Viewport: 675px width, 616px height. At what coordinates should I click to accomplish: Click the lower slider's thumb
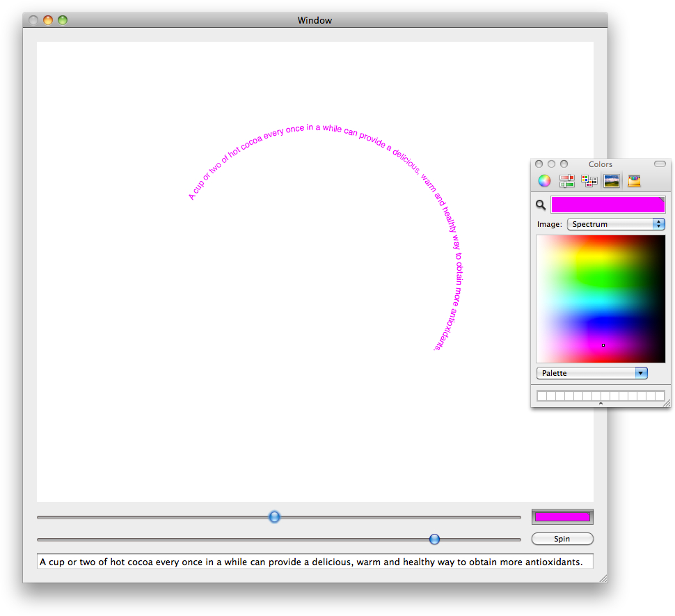pos(434,539)
